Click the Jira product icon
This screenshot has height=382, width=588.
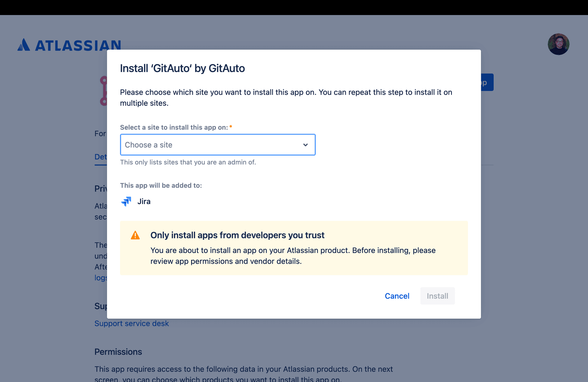click(x=126, y=202)
